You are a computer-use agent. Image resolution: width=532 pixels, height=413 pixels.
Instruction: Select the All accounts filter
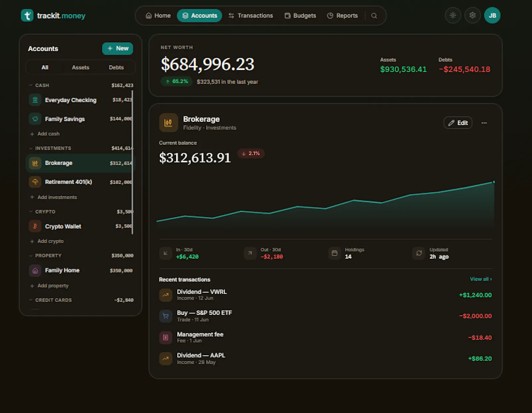[x=45, y=67]
